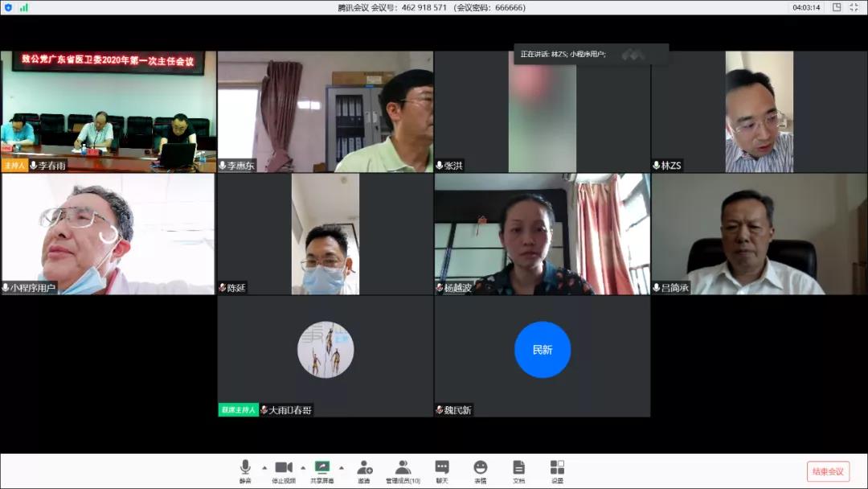This screenshot has width=868, height=489.
Task: Click the muted microphone icon beside 陈延
Action: 223,287
